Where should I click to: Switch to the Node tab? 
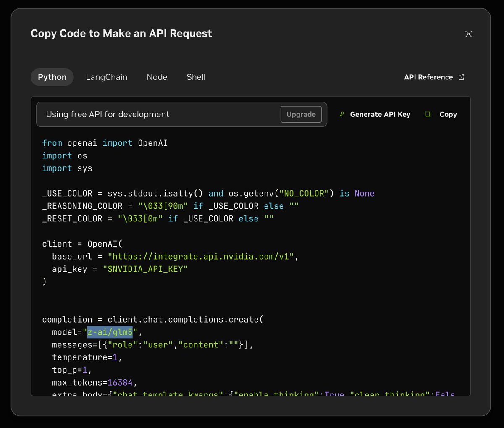(157, 77)
